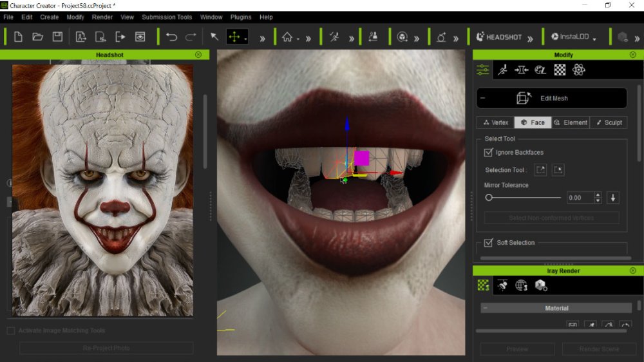This screenshot has height=362, width=644.
Task: Click the motion pose toolbar icon
Action: point(334,37)
